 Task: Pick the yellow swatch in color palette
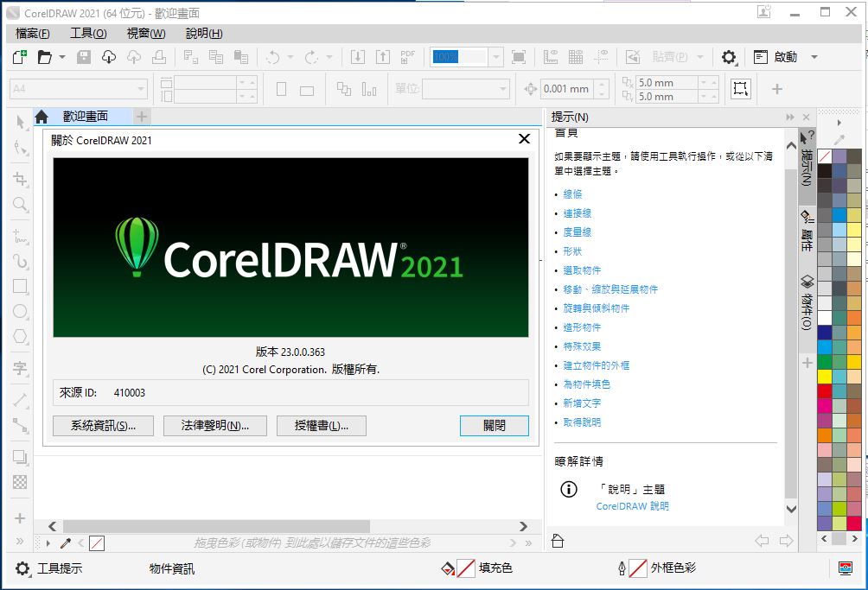[825, 376]
